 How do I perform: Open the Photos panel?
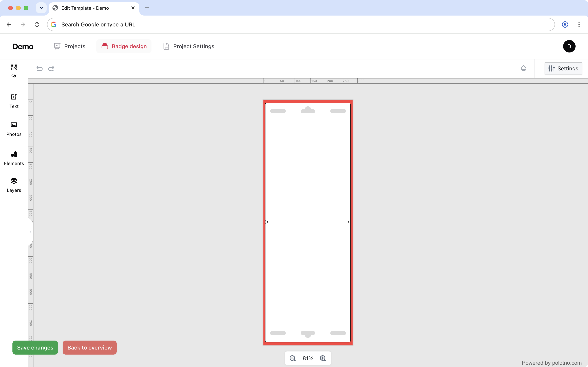(x=14, y=129)
